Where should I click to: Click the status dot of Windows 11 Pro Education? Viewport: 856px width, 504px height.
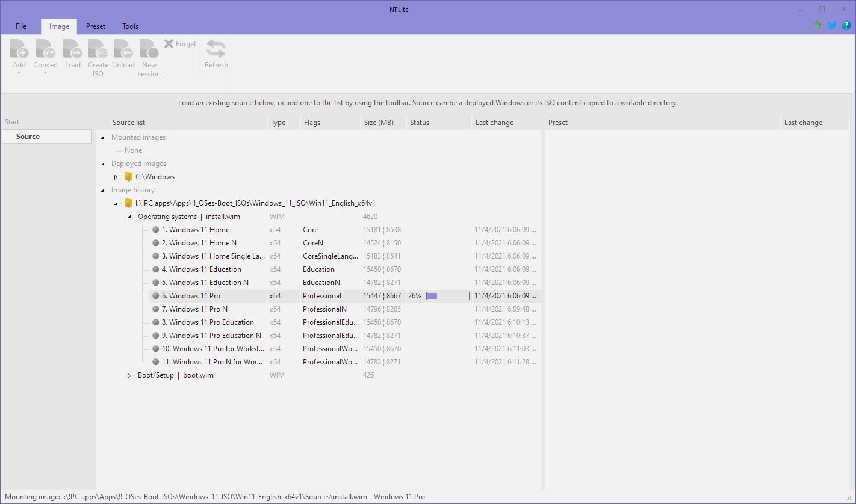click(156, 322)
